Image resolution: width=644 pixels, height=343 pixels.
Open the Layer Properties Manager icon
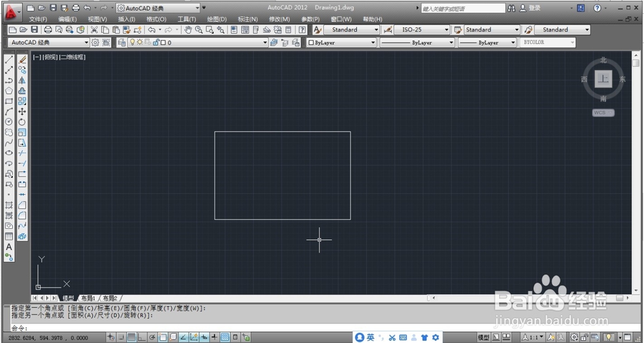[x=122, y=43]
